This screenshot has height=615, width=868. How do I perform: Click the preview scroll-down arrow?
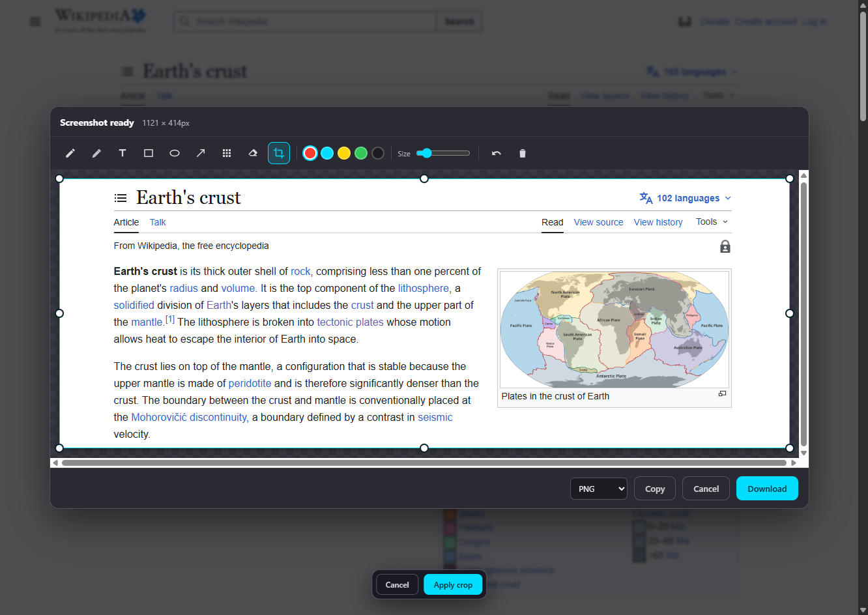[x=803, y=453]
